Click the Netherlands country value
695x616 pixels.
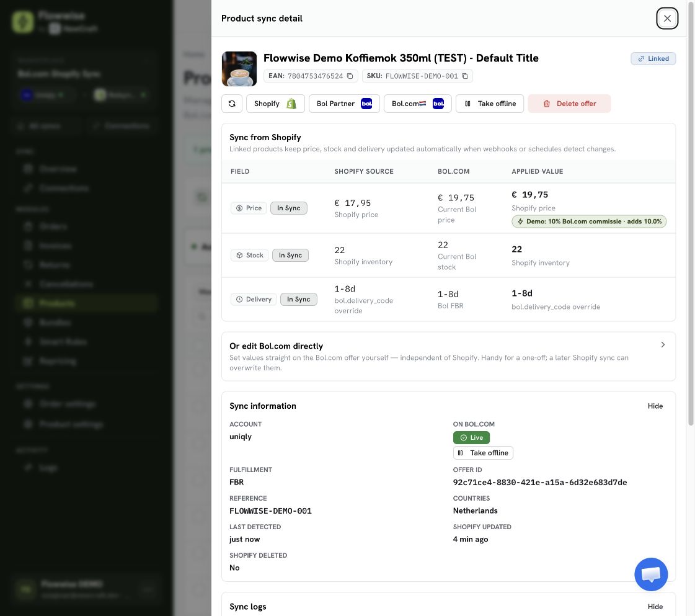(x=475, y=511)
